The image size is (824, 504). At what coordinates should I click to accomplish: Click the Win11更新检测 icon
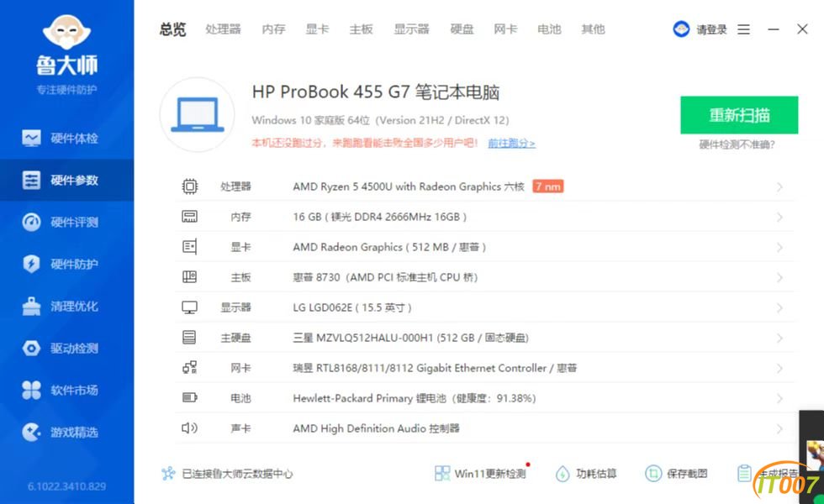click(x=442, y=474)
